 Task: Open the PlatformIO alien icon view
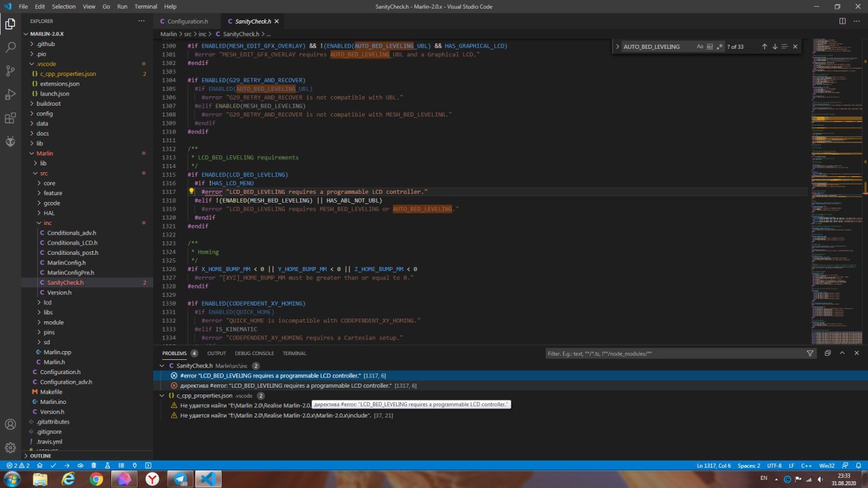pos(10,142)
